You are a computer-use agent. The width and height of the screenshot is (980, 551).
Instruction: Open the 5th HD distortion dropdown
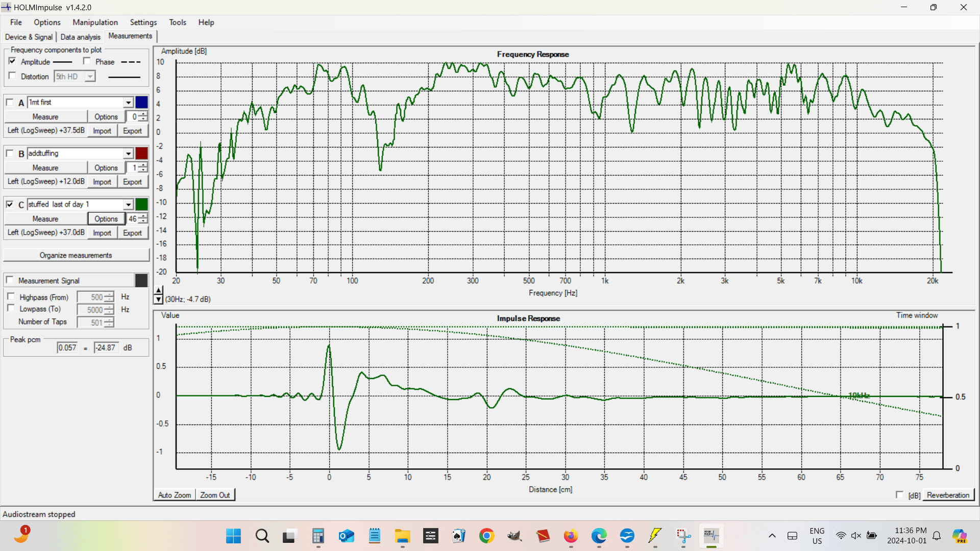(x=90, y=77)
